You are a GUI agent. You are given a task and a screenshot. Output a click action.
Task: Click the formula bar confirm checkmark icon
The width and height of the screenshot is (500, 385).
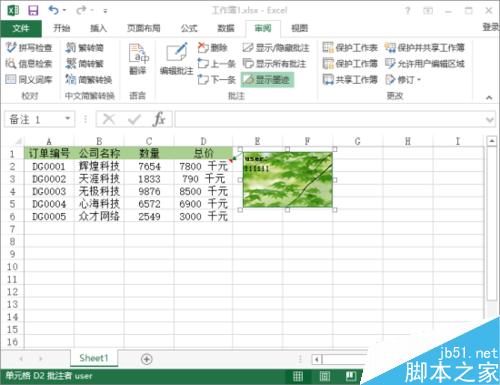pyautogui.click(x=134, y=119)
